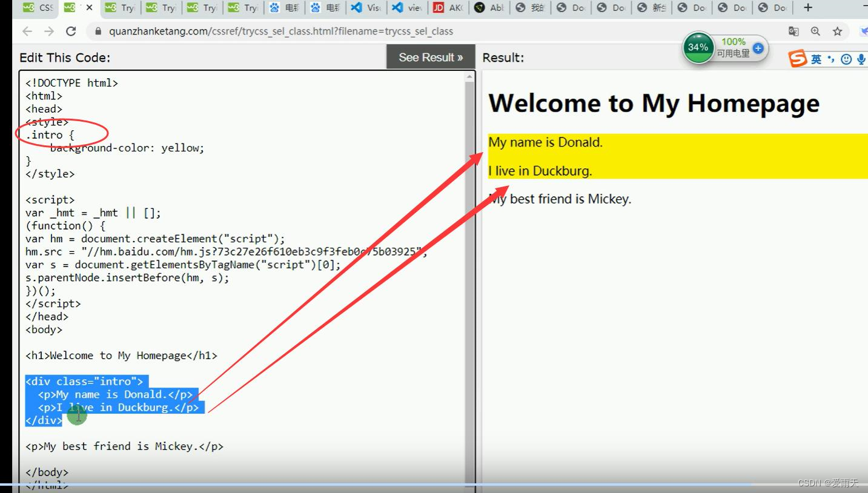Click the <p>My best friend is Mickey.</p> code
Viewport: 868px width, 493px height.
pyautogui.click(x=124, y=446)
